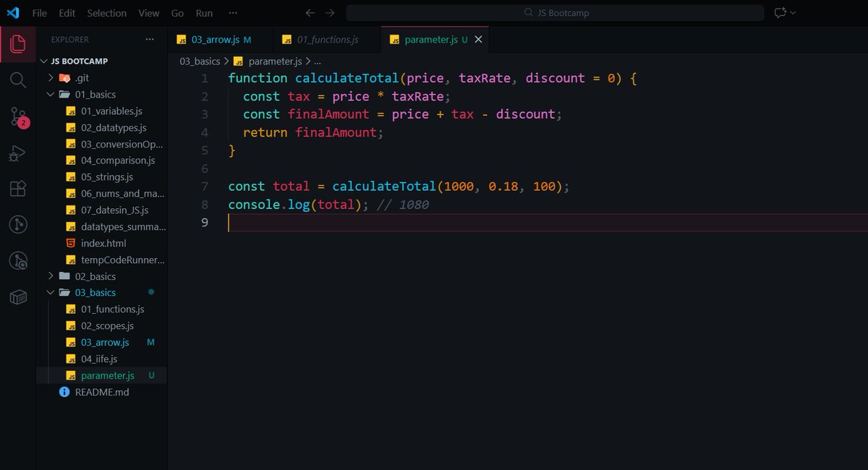Screen dimensions: 868x470
Task: Open the Copilot chat dropdown arrow
Action: click(793, 13)
